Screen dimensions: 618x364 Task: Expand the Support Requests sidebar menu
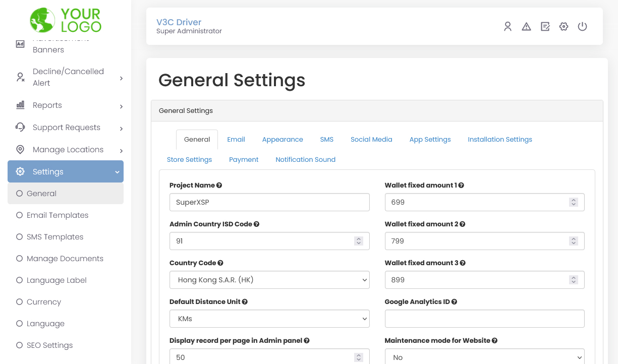coord(66,127)
